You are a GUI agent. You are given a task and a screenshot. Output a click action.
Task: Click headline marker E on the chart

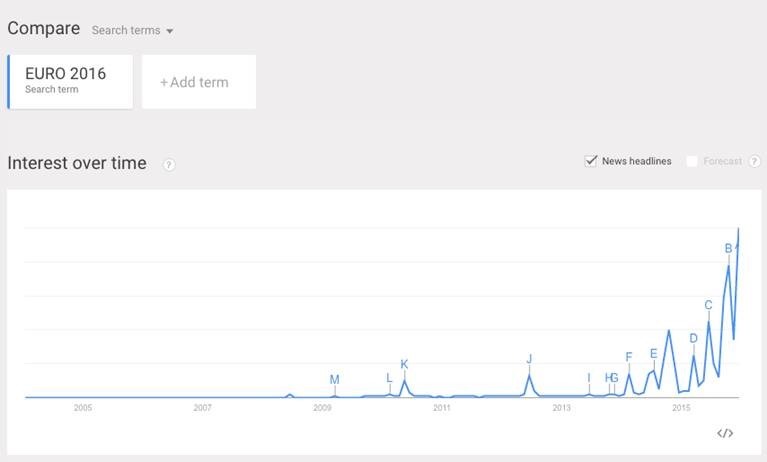tap(653, 353)
